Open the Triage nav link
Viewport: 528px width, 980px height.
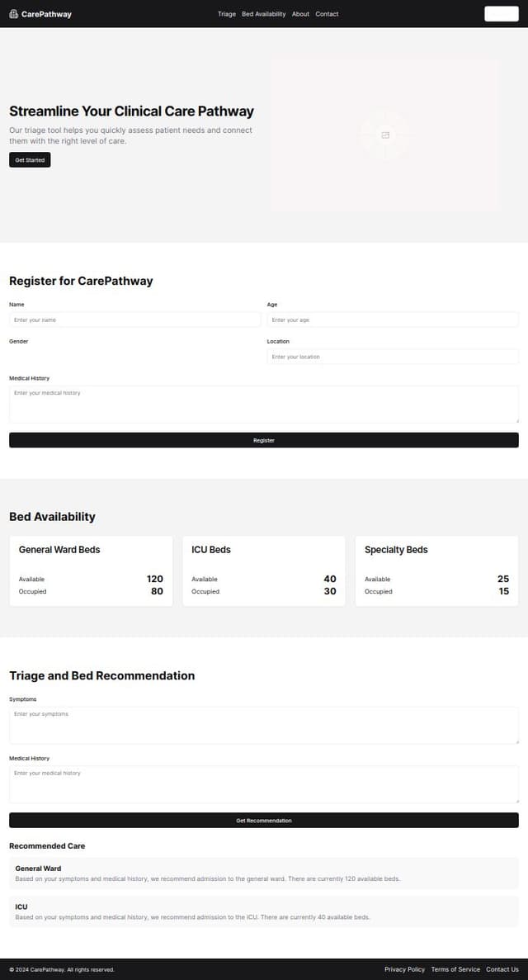point(227,14)
